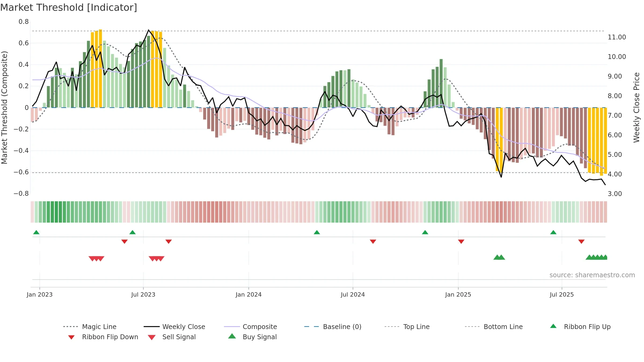Toggle the Ribbon Flip Down legend entry
Viewport: 644px width, 362px height.
(103, 337)
